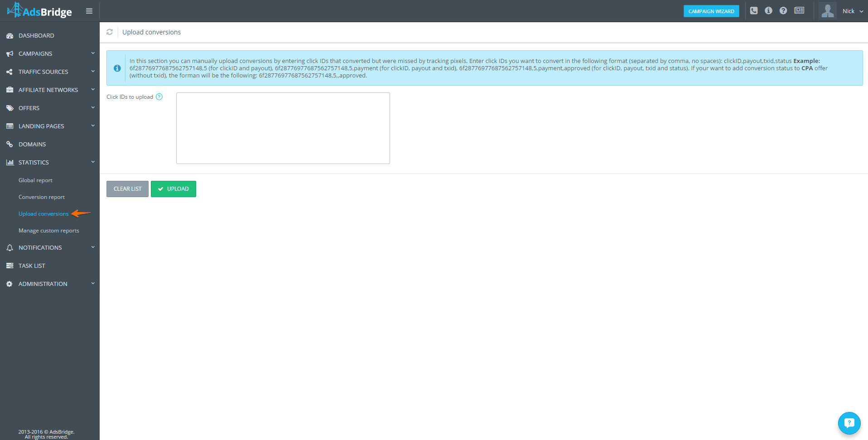The height and width of the screenshot is (440, 868).
Task: Open LANDING PAGES menu item
Action: click(41, 126)
